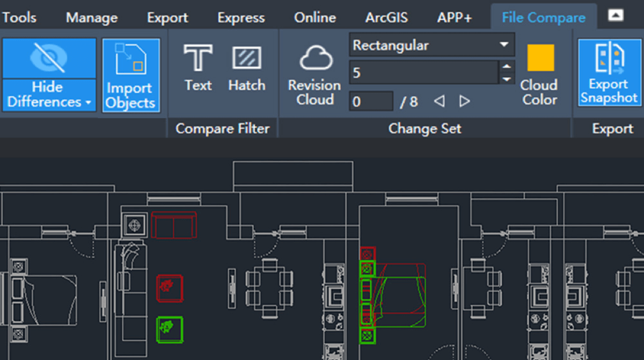Select the green plant symbol in drawing
Viewport: 644px width, 360px height.
click(x=170, y=330)
